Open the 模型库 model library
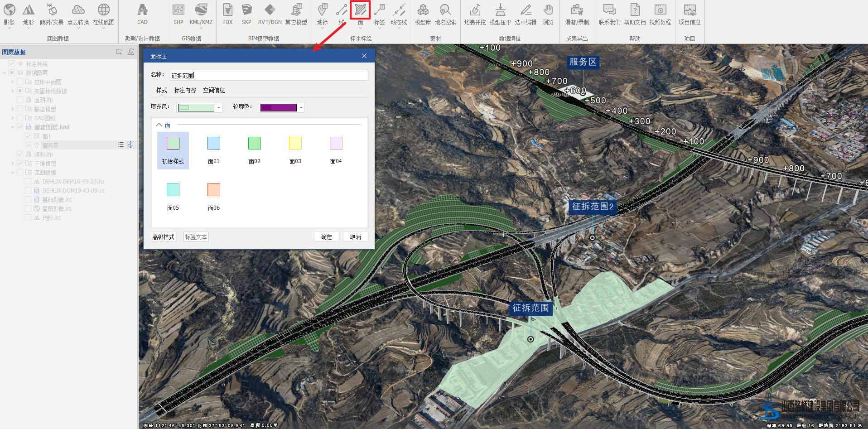Image resolution: width=868 pixels, height=429 pixels. [x=423, y=10]
